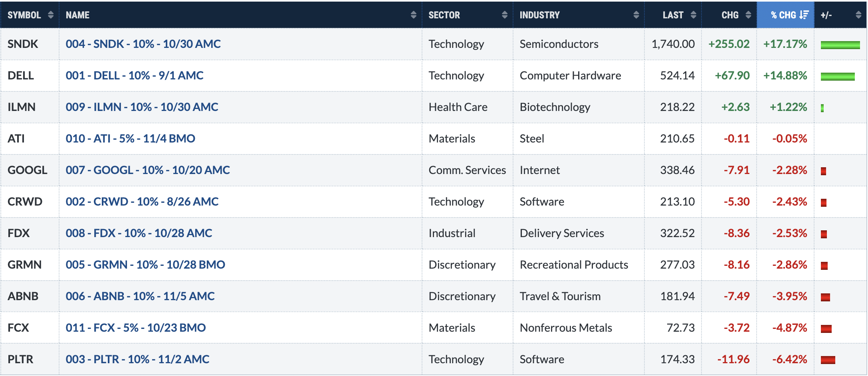The width and height of the screenshot is (868, 376).
Task: Open the 009 - ILMN - 10% - 10/30 AMC link
Action: tap(142, 107)
